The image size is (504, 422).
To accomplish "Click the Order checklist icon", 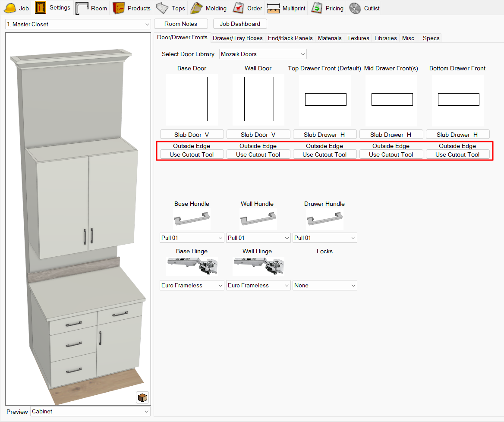I will (x=239, y=8).
